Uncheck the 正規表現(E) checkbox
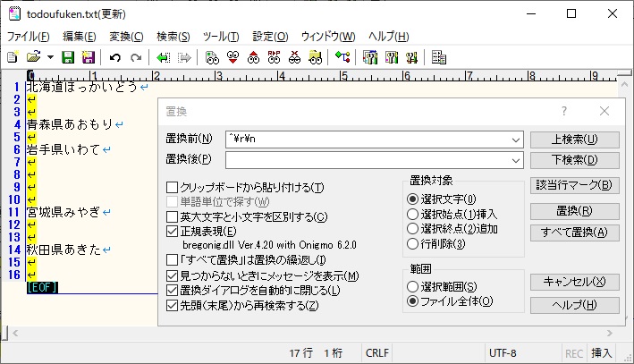The width and height of the screenshot is (634, 364). (x=173, y=232)
